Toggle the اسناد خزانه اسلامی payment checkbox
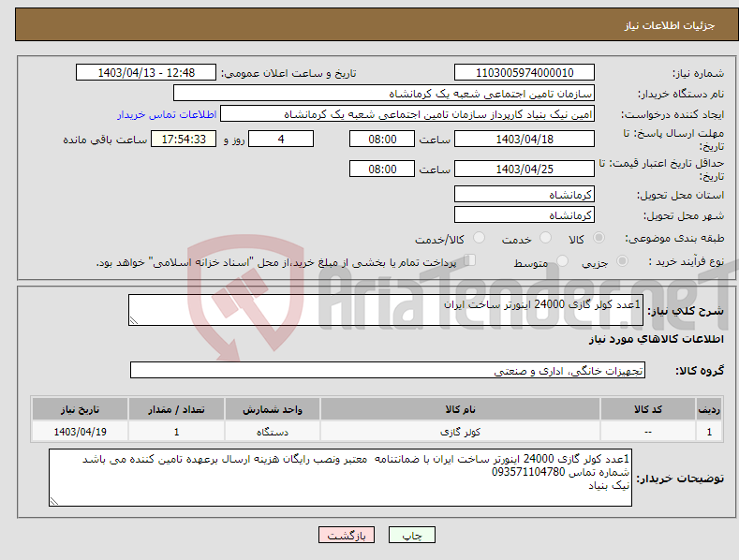This screenshot has height=560, width=739. click(470, 260)
